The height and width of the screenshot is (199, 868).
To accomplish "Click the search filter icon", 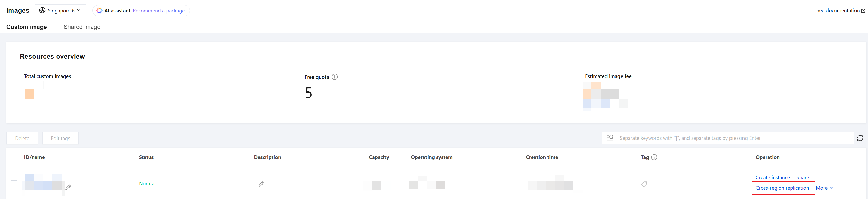I will click(610, 138).
